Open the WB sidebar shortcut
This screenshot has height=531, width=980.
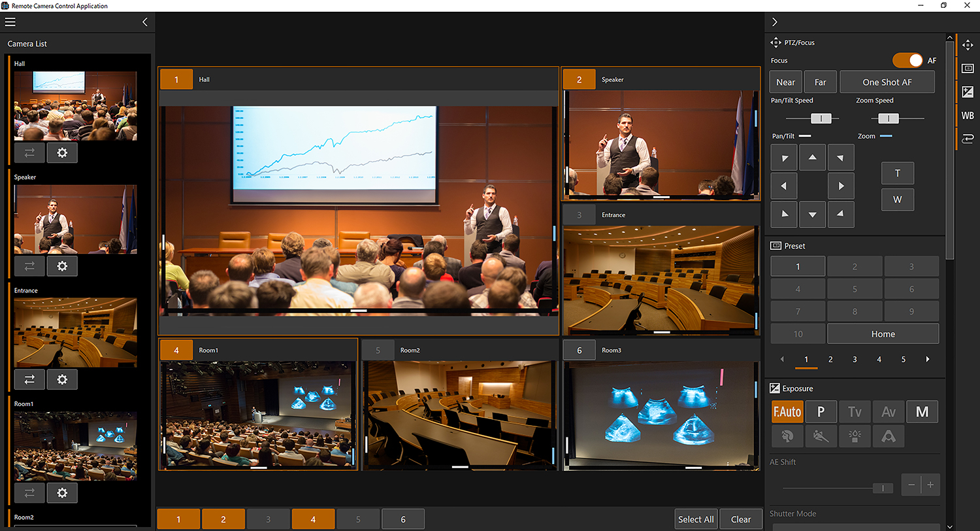(x=968, y=116)
